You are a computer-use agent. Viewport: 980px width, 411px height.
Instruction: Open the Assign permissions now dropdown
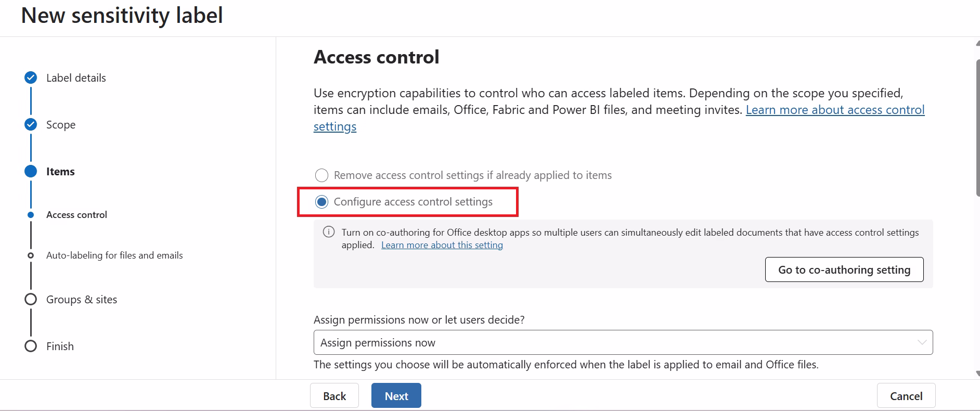pyautogui.click(x=623, y=342)
